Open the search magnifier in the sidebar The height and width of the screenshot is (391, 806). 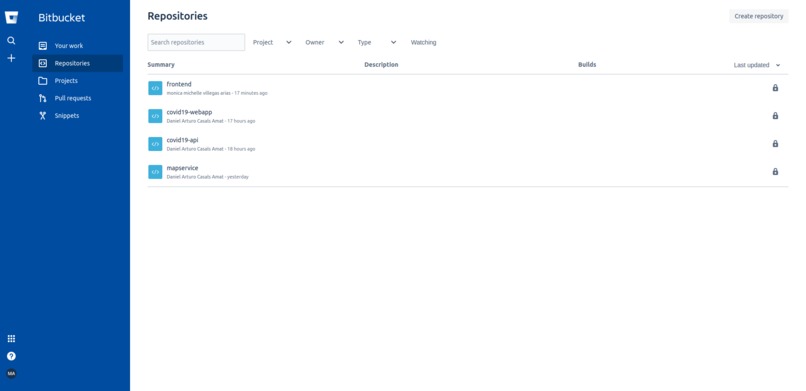tap(11, 41)
